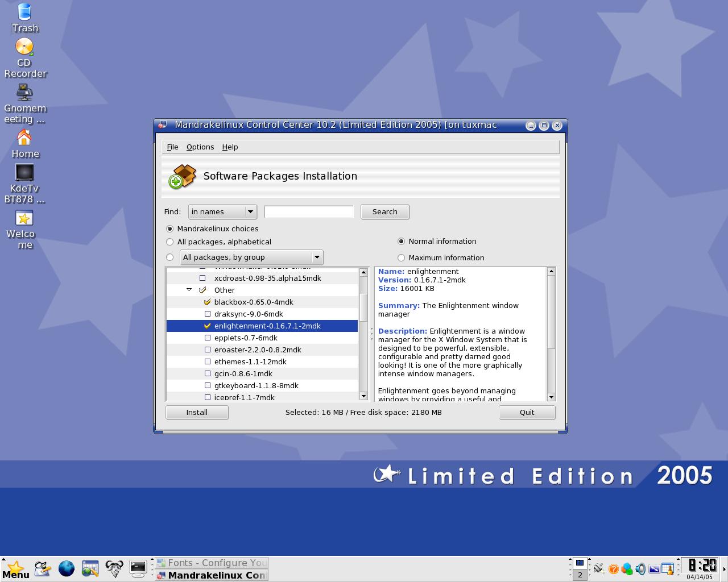
Task: Open the calendar organizer icon in the panel
Action: pyautogui.click(x=90, y=568)
